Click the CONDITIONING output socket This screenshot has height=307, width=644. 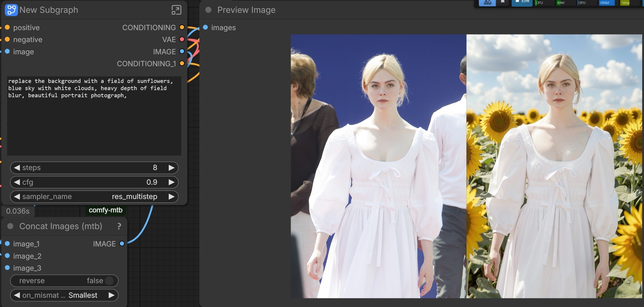click(182, 27)
